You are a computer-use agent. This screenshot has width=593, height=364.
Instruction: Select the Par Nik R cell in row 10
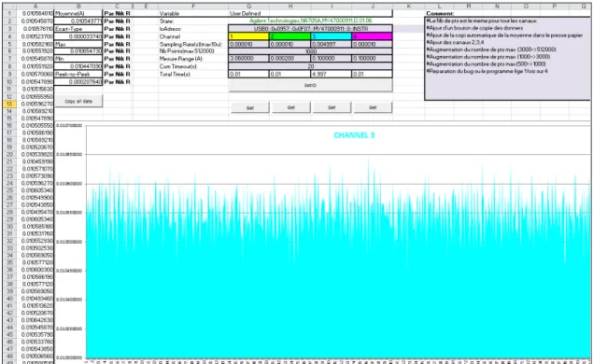118,81
